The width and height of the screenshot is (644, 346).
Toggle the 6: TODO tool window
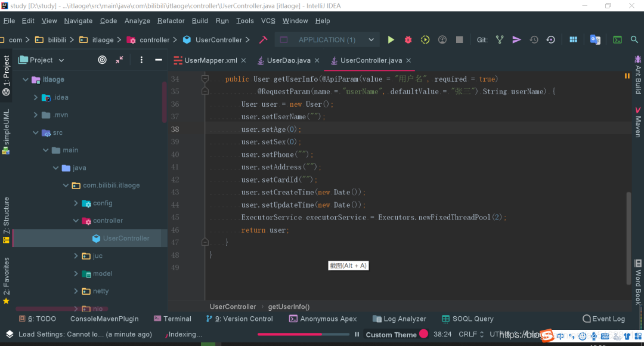click(38, 319)
